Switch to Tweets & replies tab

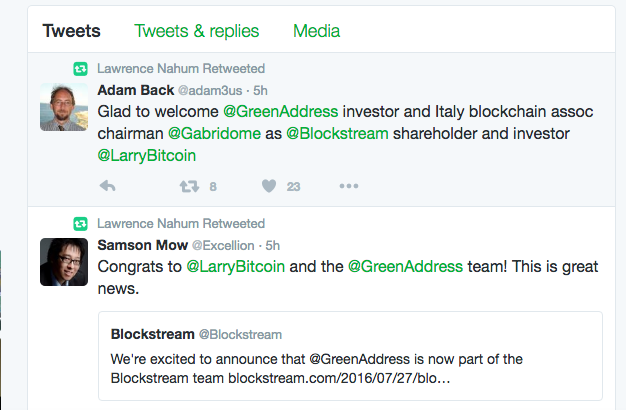(x=196, y=31)
